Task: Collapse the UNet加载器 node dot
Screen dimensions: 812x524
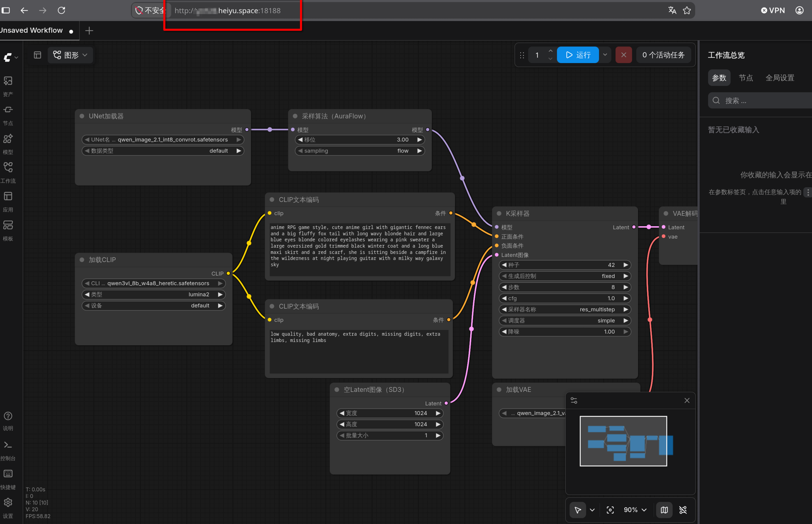Action: click(82, 116)
